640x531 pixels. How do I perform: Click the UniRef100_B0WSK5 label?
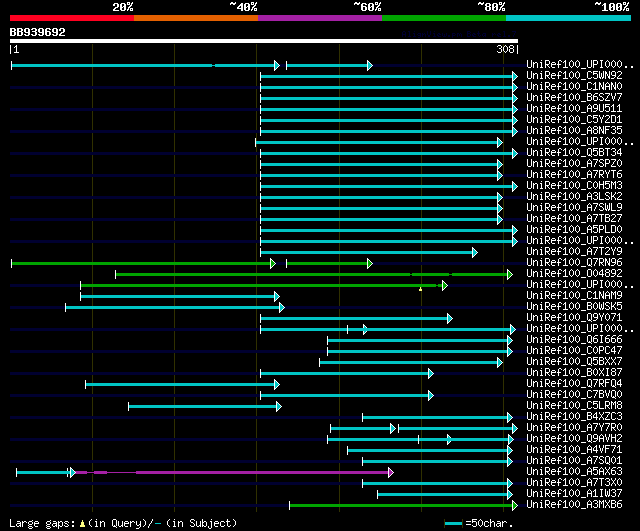coord(574,307)
